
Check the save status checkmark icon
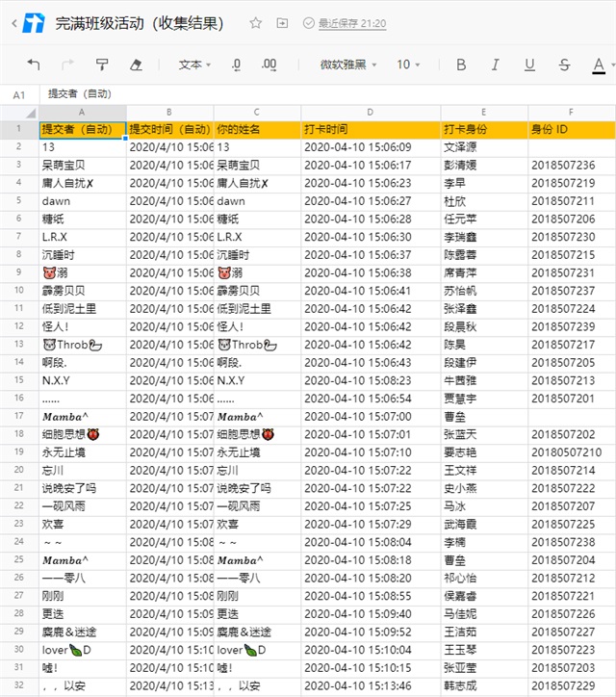(x=308, y=23)
